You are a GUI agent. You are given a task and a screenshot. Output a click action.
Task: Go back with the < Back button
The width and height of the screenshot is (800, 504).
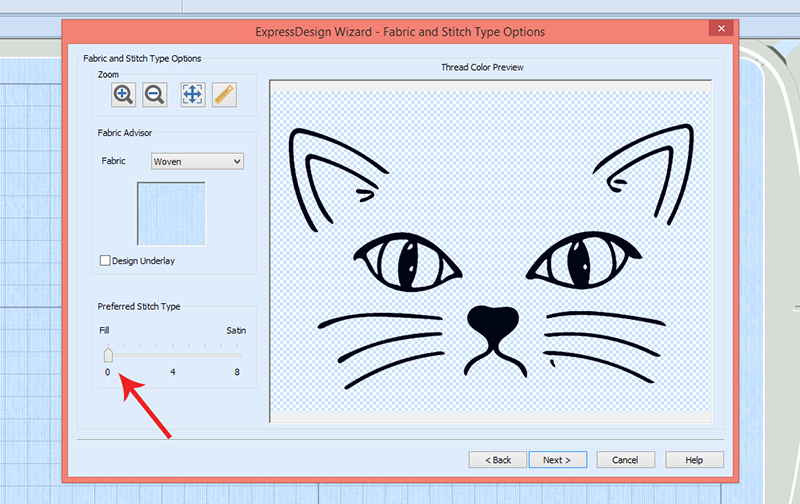[498, 460]
